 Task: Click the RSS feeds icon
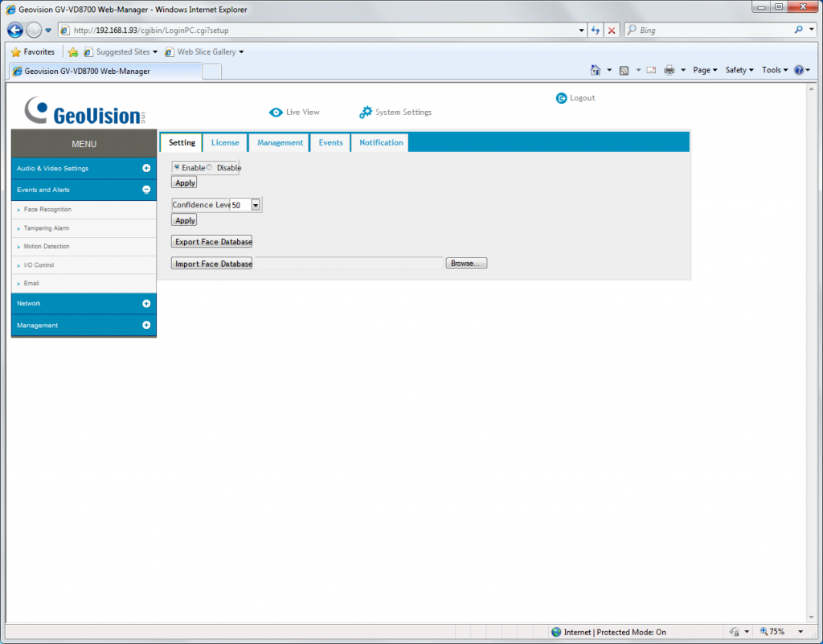tap(624, 70)
